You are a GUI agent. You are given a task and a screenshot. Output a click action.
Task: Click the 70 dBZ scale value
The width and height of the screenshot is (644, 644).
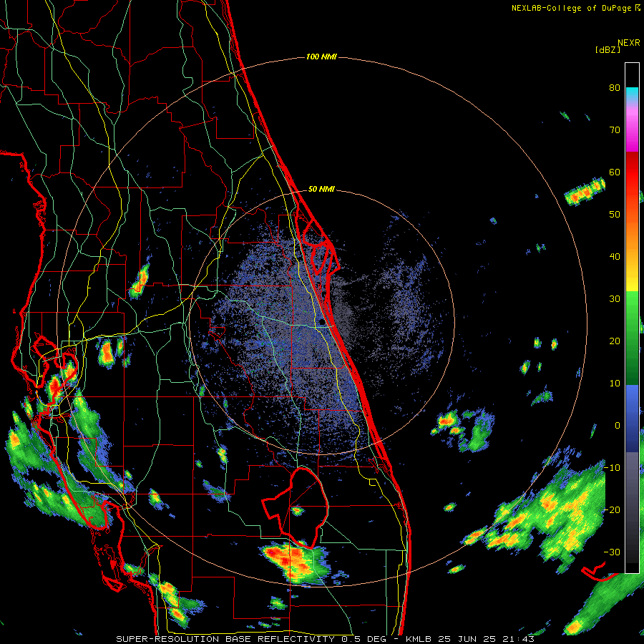coord(615,130)
